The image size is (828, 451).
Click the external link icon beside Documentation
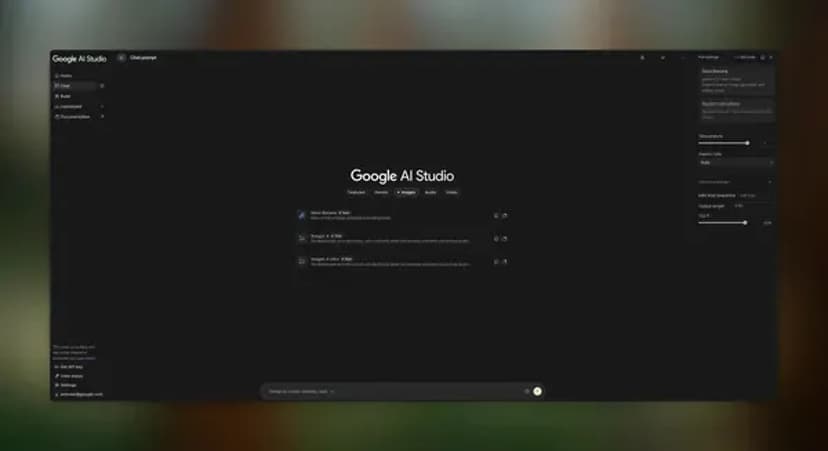point(102,117)
